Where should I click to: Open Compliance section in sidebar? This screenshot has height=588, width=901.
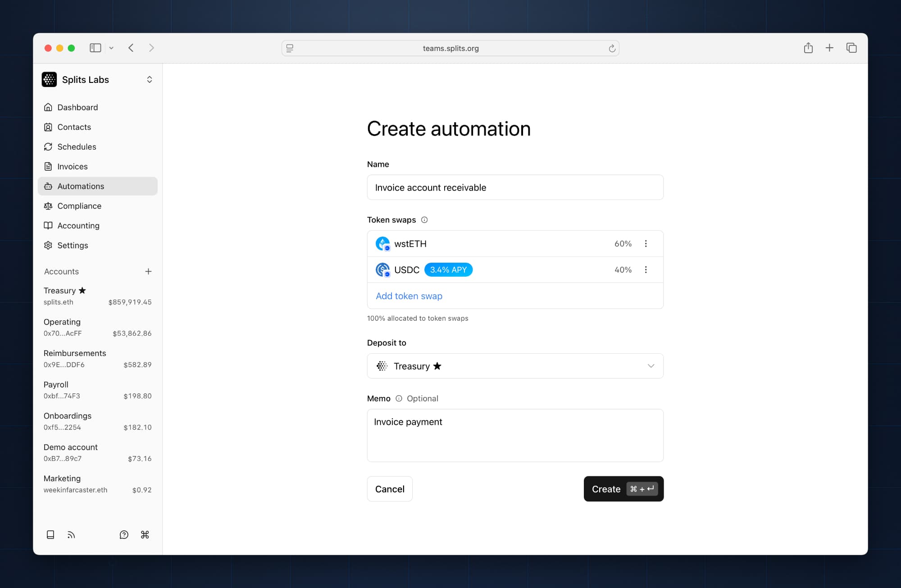point(79,206)
